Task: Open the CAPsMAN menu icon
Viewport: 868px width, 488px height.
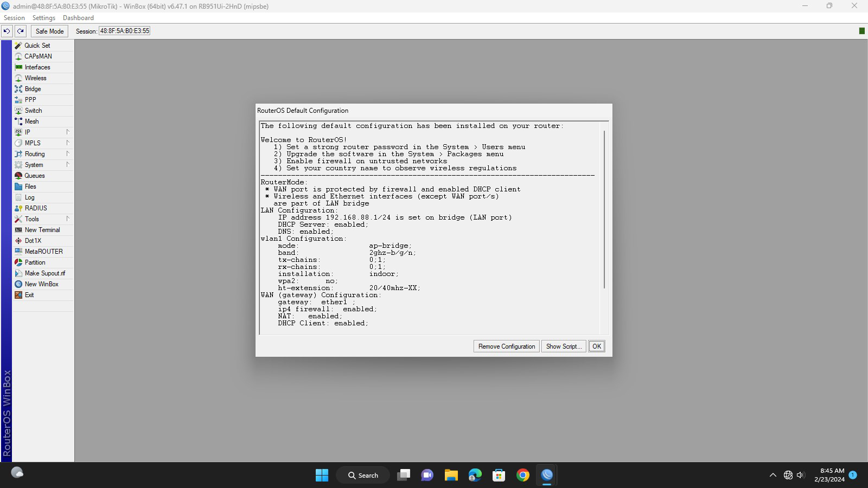Action: point(18,56)
